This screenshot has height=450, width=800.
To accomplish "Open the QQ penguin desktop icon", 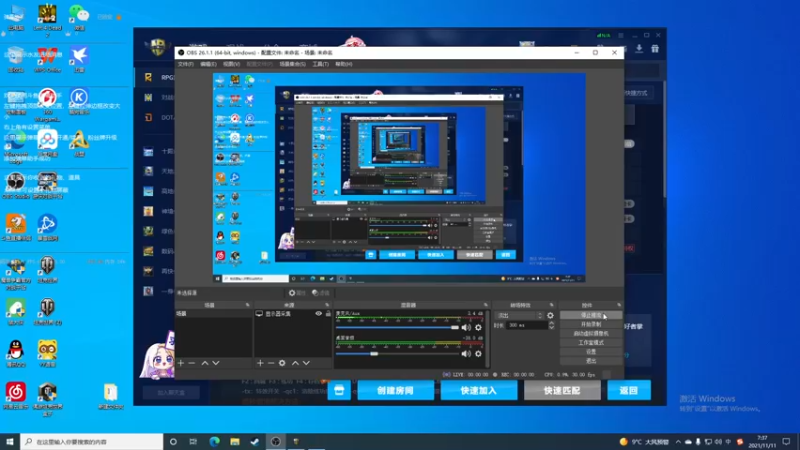I will pos(16,354).
